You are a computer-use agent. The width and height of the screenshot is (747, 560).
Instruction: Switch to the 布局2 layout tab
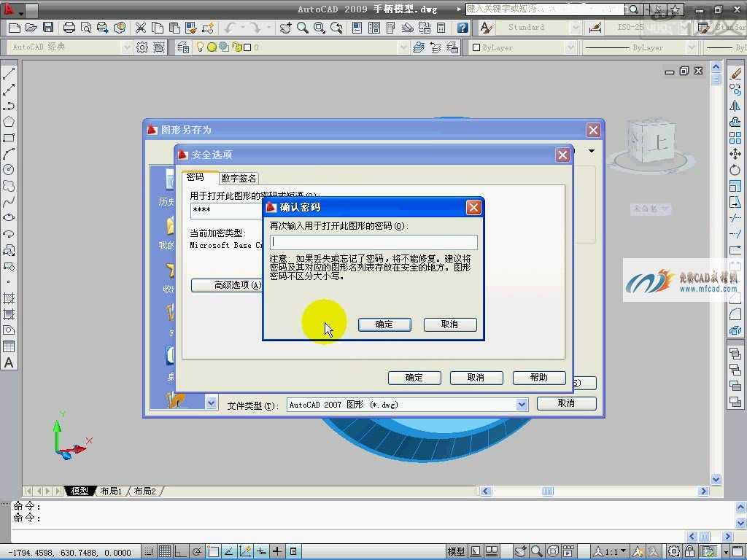tap(145, 491)
